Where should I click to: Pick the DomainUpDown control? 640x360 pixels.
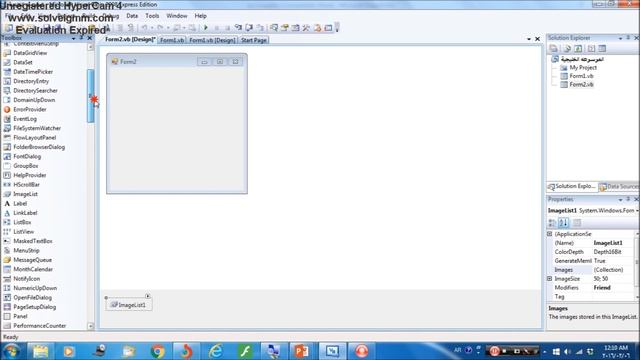click(x=34, y=100)
